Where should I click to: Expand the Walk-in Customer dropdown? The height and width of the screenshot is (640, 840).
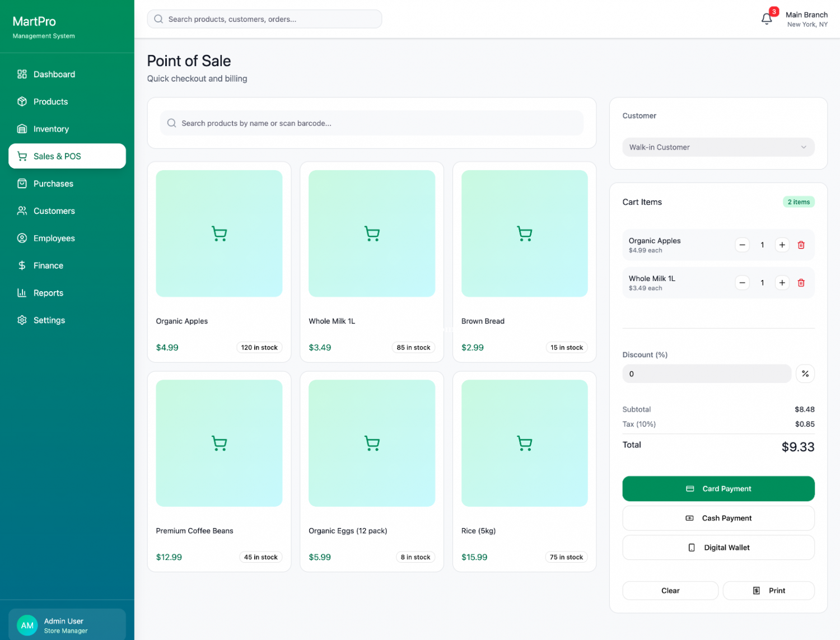718,147
